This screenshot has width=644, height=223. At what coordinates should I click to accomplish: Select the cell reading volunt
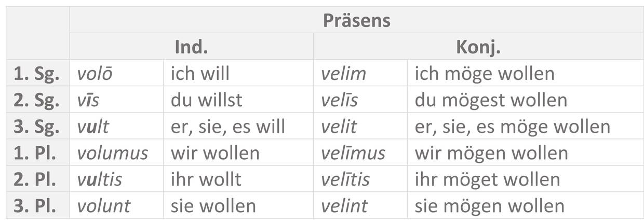click(x=103, y=206)
